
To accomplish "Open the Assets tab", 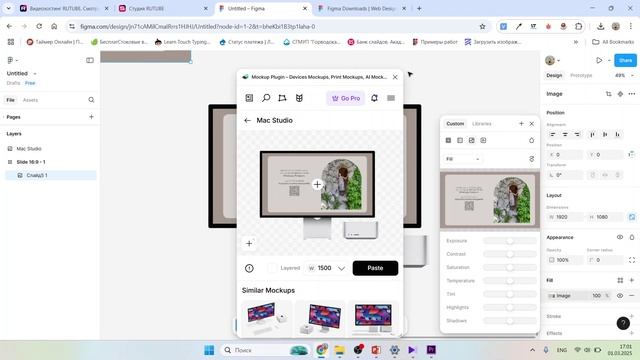I will pos(30,100).
